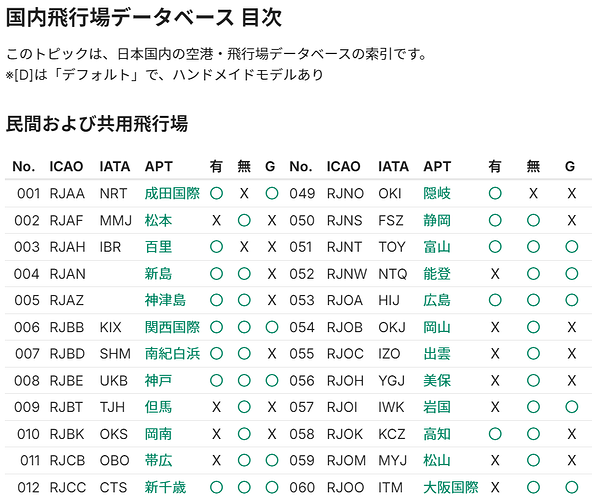The width and height of the screenshot is (592, 500).
Task: Open the 高知 airport link
Action: click(437, 434)
